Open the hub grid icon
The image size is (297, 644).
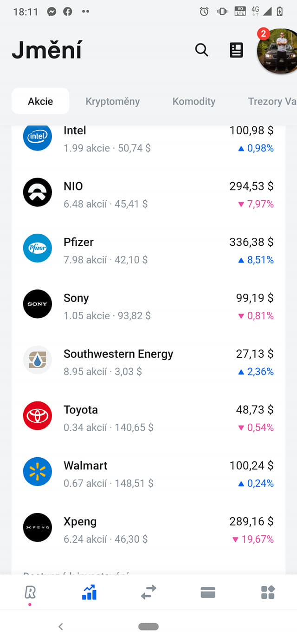[268, 592]
